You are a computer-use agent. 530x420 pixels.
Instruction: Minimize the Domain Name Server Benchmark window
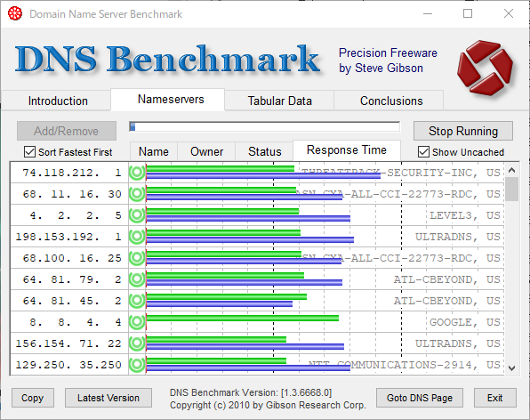428,14
